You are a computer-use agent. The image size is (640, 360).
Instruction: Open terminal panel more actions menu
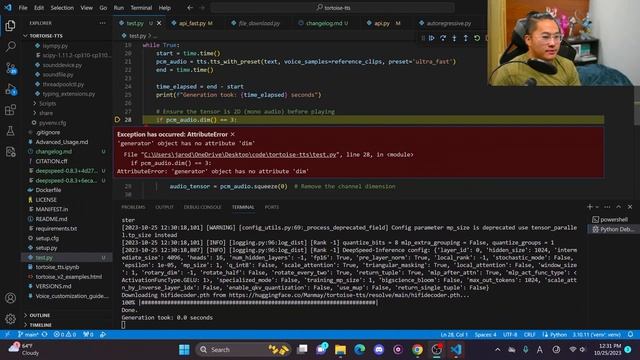pyautogui.click(x=607, y=207)
